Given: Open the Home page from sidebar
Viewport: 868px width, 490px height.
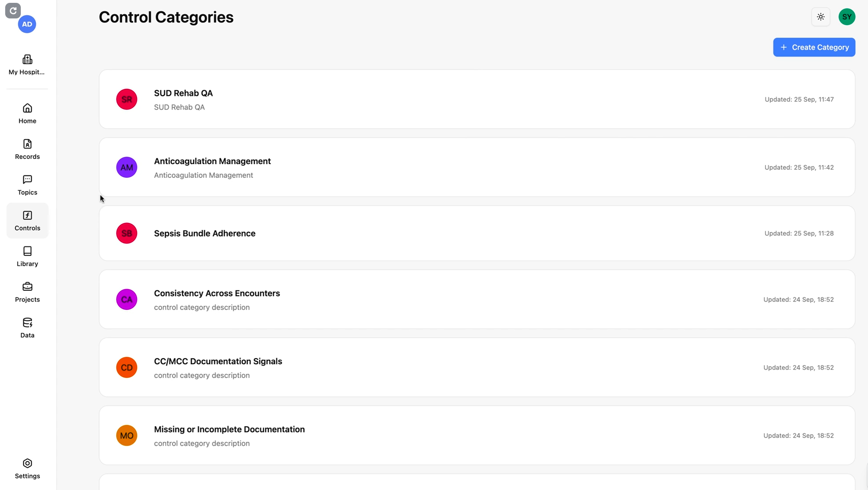Looking at the screenshot, I should 27,114.
